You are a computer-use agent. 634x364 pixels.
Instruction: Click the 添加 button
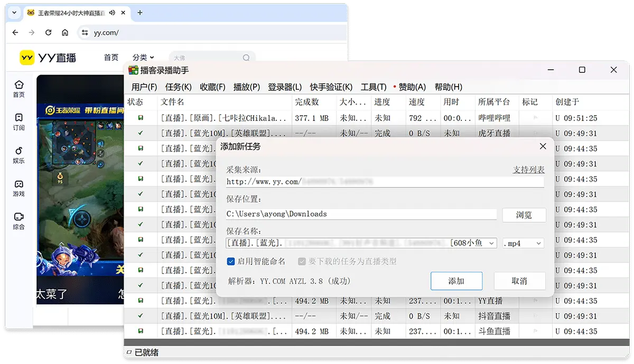point(456,281)
